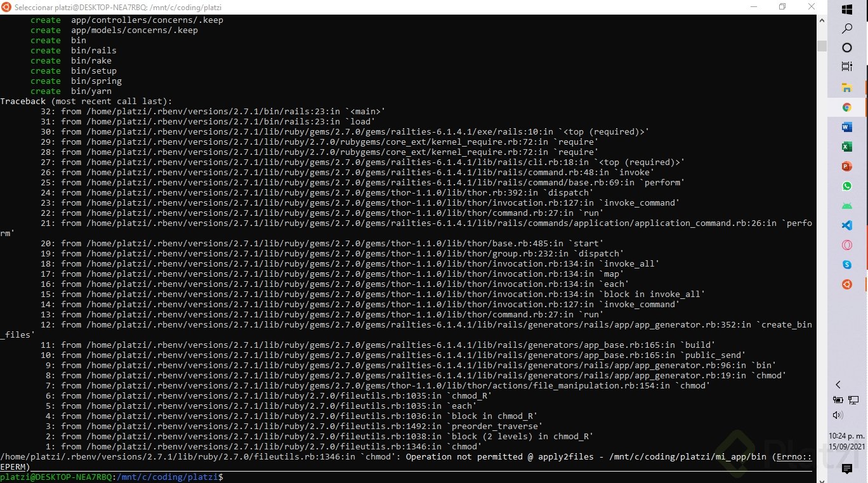Click the Ubuntu icon in the terminal title bar
Viewport: 868px width, 483px height.
pyautogui.click(x=6, y=7)
